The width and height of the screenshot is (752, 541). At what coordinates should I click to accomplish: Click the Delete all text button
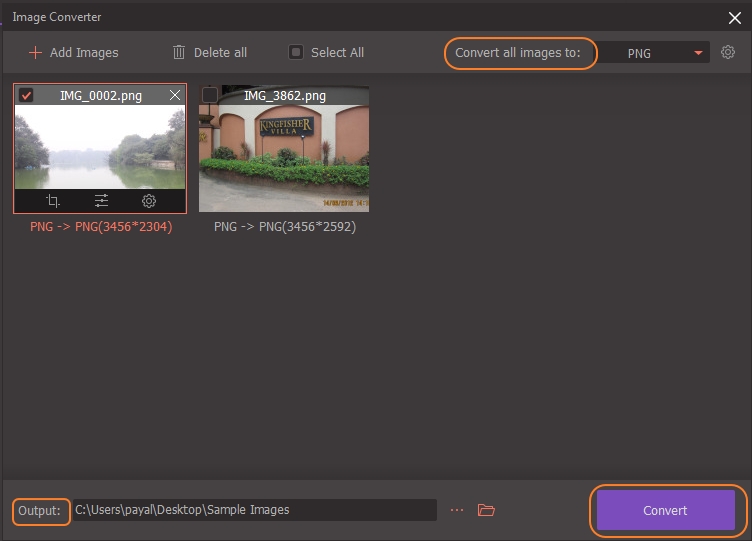click(221, 52)
